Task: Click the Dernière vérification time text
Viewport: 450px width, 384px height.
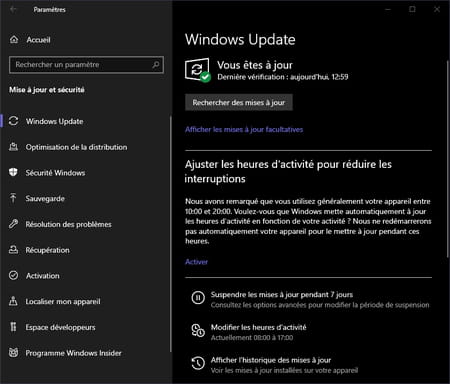Action: tap(283, 77)
